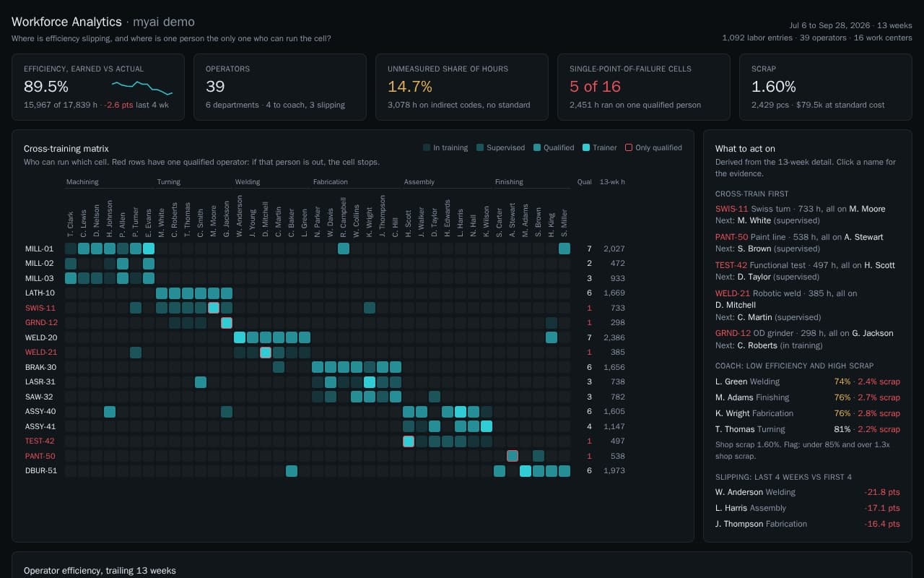Open M. Adams Finishing coaching entry
This screenshot has width=924, height=578.
point(808,397)
